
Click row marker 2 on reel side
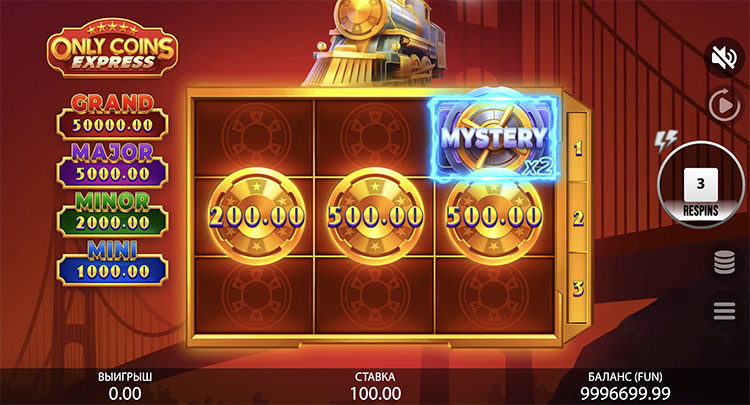point(578,218)
